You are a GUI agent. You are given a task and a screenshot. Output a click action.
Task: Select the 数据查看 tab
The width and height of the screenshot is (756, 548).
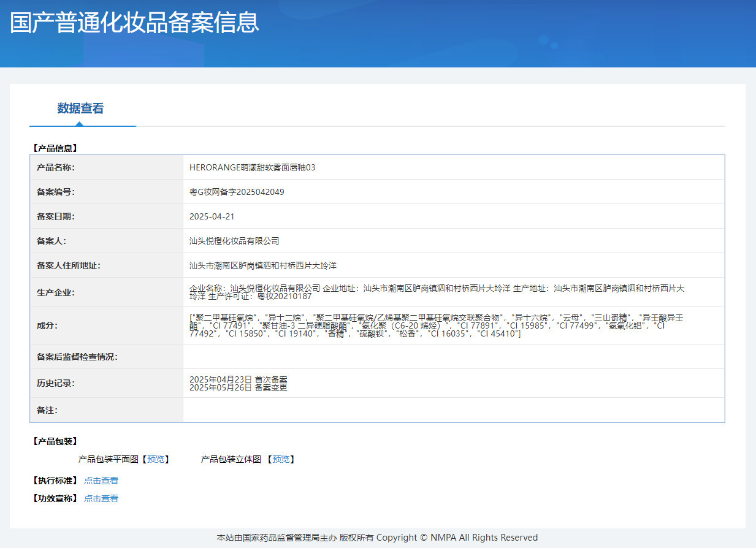(80, 108)
